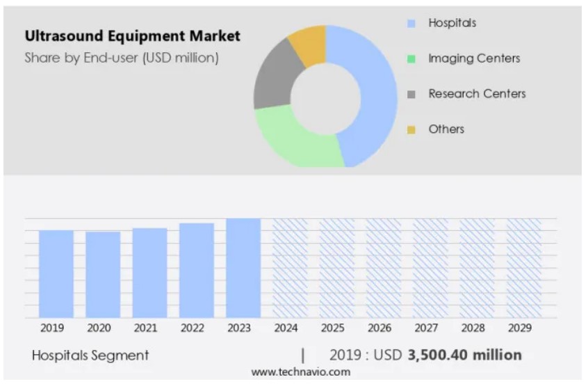The image size is (588, 384).
Task: Click the gray Research Centers legend swatch
Action: click(x=411, y=95)
